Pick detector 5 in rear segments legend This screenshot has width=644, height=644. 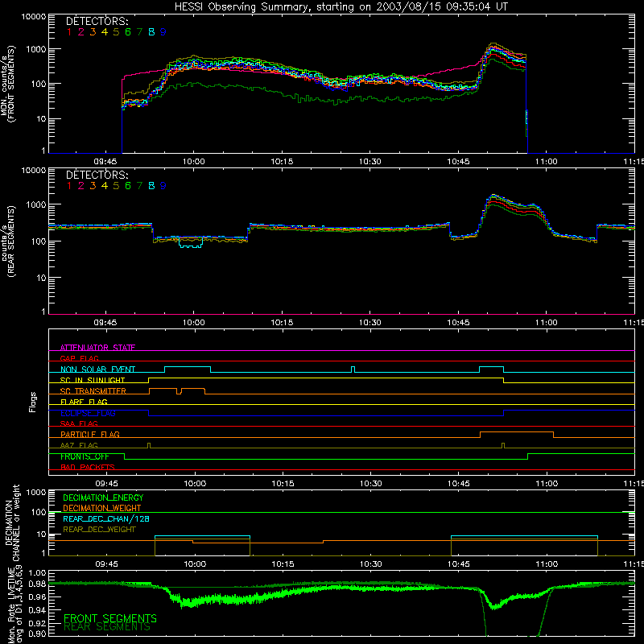point(116,186)
